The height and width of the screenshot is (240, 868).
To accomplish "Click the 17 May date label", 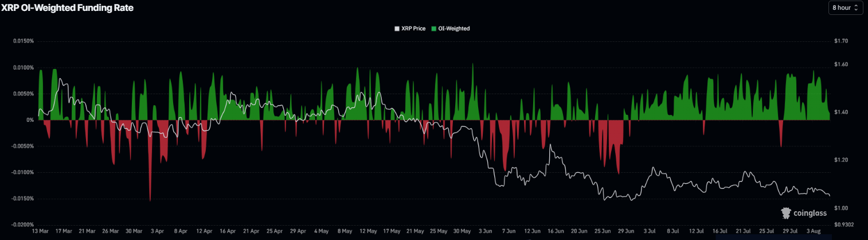I will 391,231.
